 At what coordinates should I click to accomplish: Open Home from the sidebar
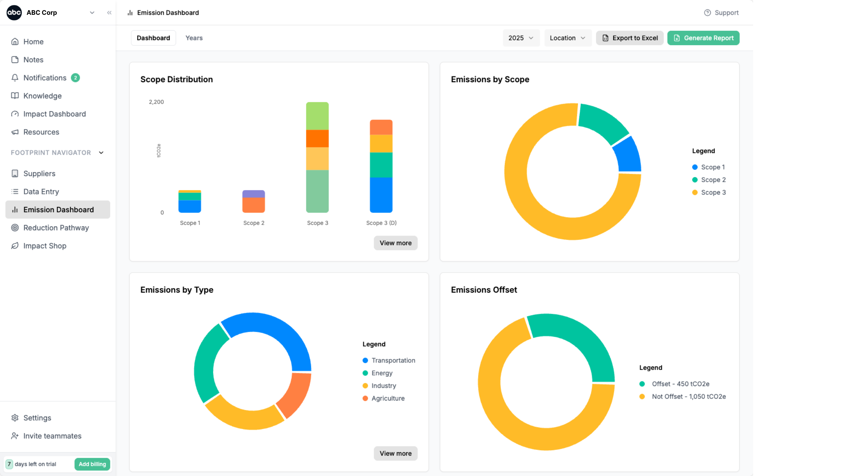[x=58, y=42]
